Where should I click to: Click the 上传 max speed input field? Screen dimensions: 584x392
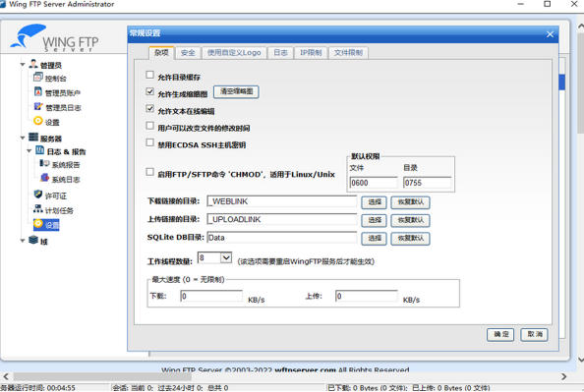pos(367,297)
